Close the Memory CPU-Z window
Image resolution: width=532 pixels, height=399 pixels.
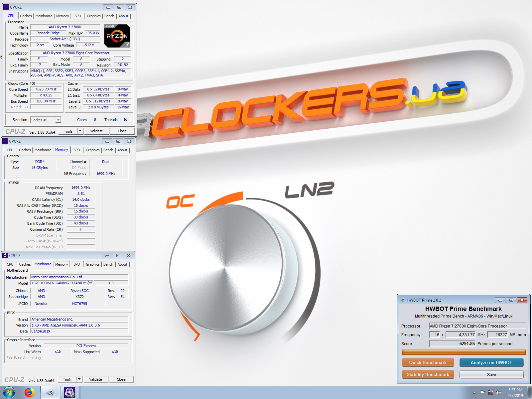(x=129, y=141)
